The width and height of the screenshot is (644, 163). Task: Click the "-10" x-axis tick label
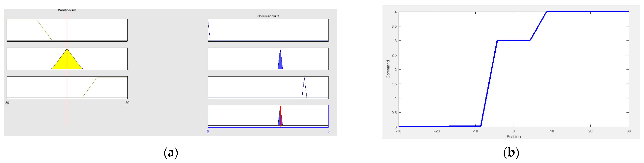point(475,131)
